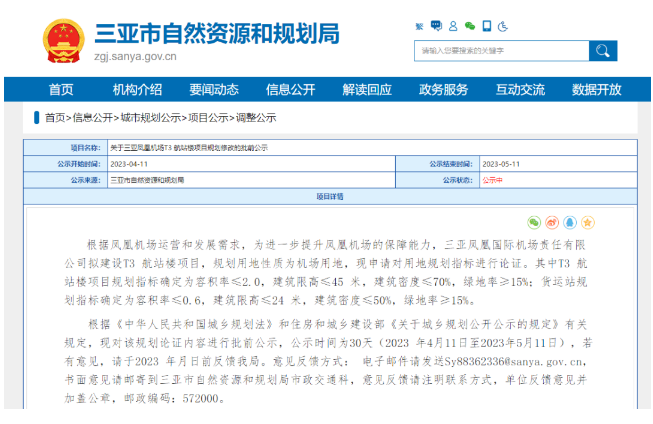This screenshot has width=653, height=424.
Task: Share article via green WeChat icon
Action: [x=534, y=222]
